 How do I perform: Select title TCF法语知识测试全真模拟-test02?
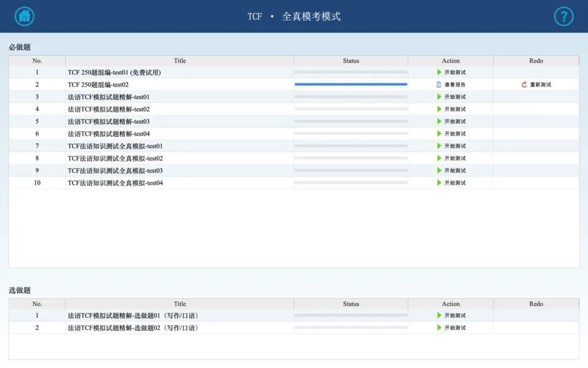115,158
